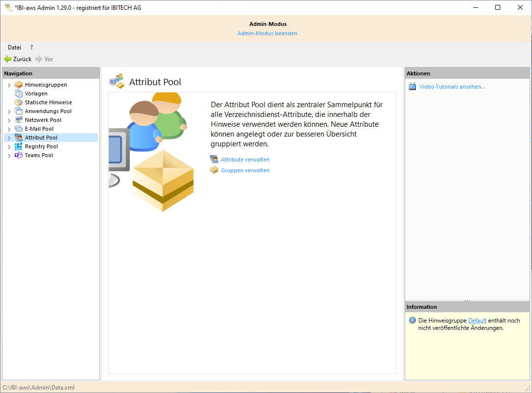Click the Video-Tutorials TV icon

click(x=412, y=87)
